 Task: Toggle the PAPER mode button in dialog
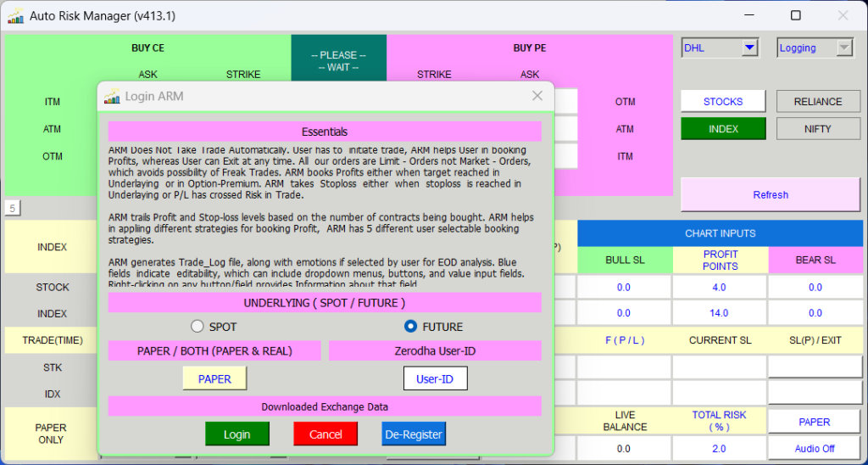(x=214, y=378)
